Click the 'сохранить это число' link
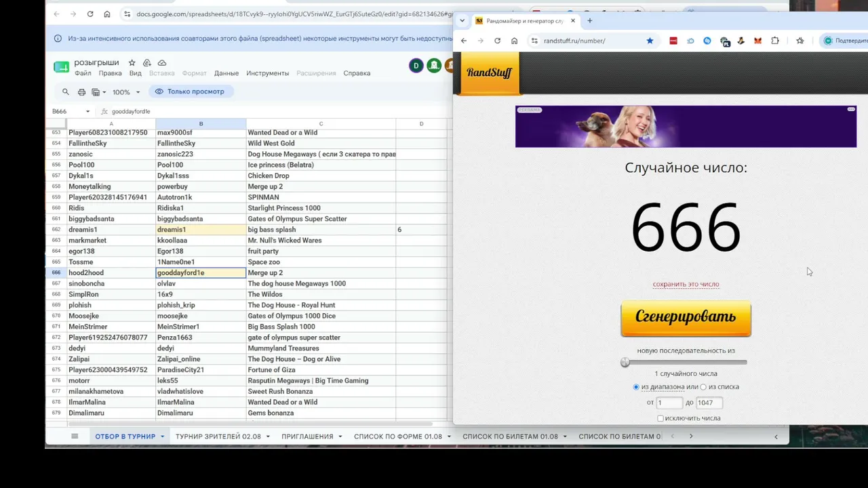868x488 pixels. pos(686,284)
